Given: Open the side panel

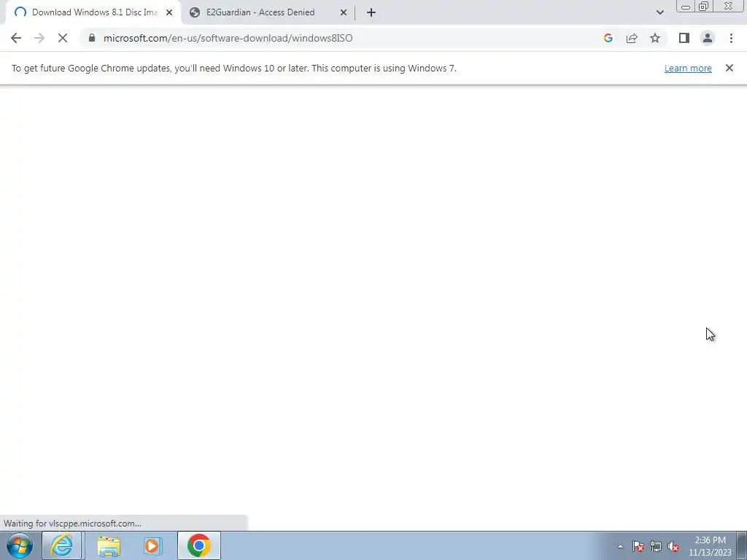Looking at the screenshot, I should point(684,38).
